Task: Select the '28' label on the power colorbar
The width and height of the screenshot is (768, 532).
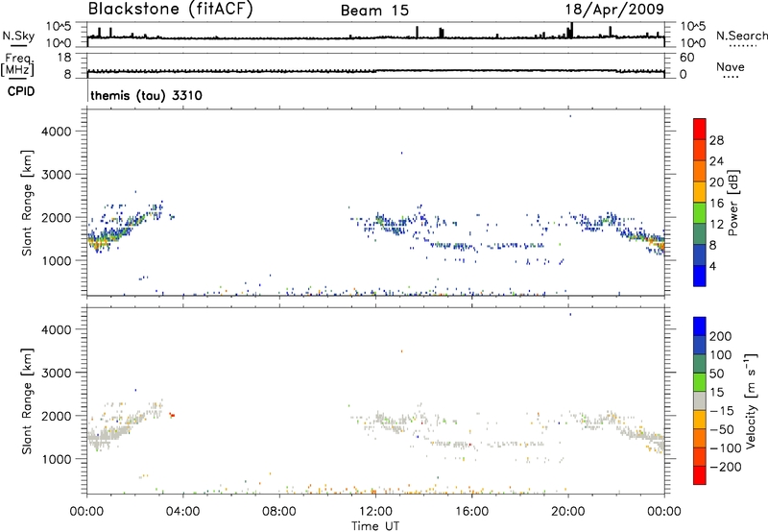Action: (716, 140)
